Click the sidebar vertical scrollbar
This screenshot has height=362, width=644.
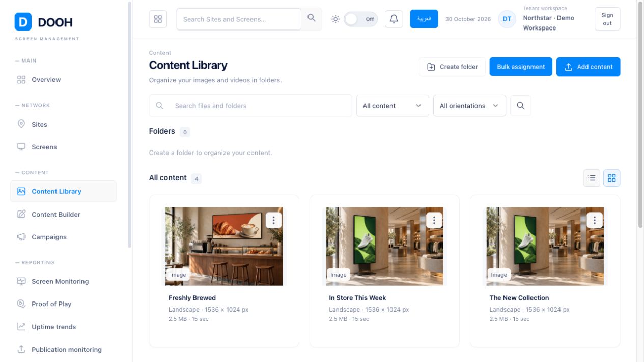130,125
